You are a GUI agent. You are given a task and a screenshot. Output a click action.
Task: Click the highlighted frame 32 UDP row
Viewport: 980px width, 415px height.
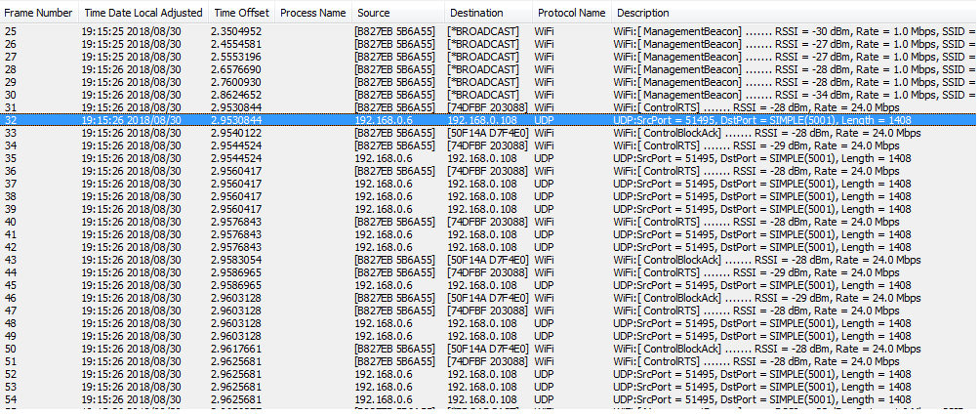point(390,120)
